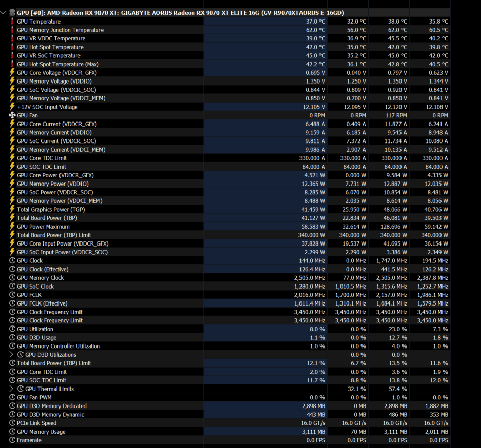
Task: Click clock icon beside GPU SoC Clock
Action: [x=12, y=286]
